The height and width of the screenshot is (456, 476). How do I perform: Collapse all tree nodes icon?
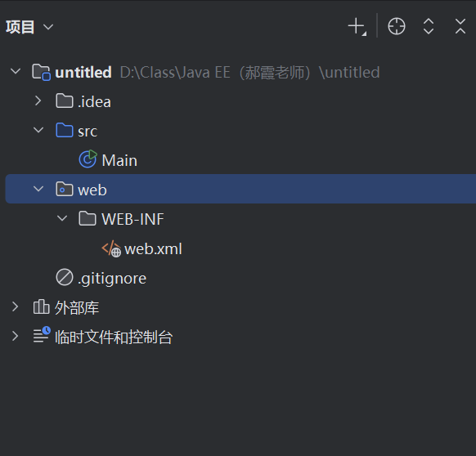[460, 26]
